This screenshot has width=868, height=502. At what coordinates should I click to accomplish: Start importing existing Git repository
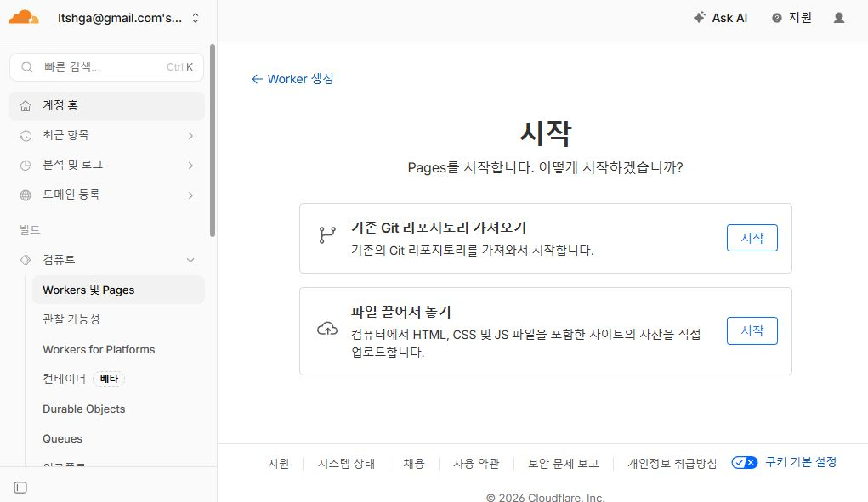pyautogui.click(x=752, y=238)
